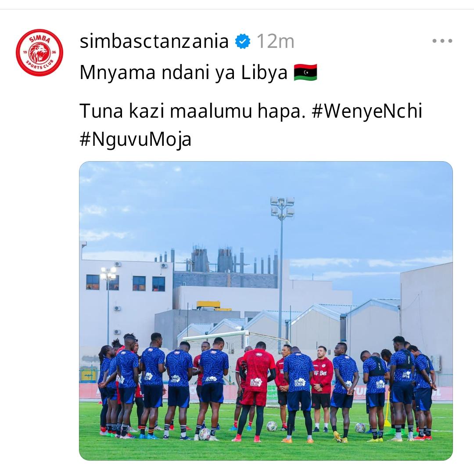Click the Libya flag emoji
474x476 pixels.
click(x=305, y=72)
